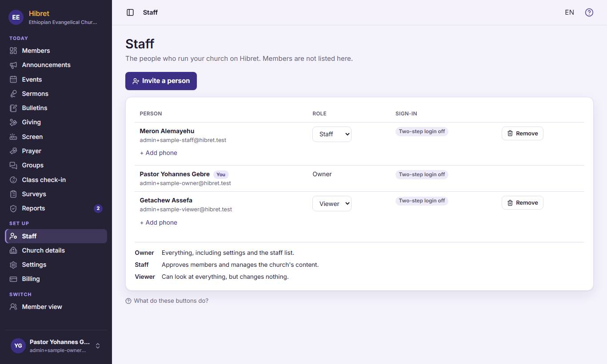Click the Screen icon in sidebar
Image resolution: width=607 pixels, height=364 pixels.
(13, 137)
